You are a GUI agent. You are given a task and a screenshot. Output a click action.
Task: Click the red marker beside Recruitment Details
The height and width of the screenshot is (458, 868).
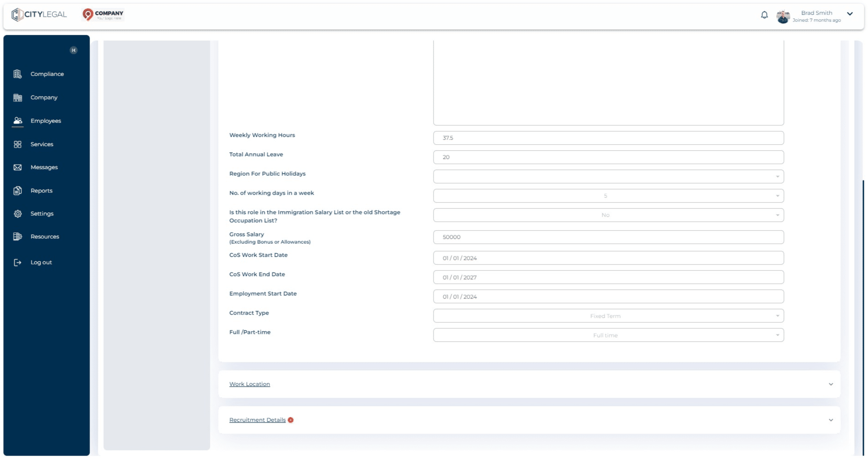[291, 420]
